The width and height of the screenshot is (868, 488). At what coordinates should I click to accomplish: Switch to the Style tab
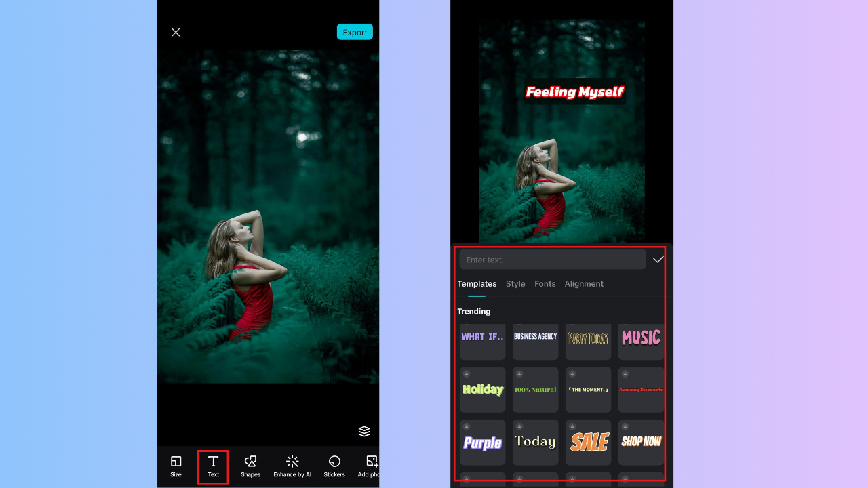(515, 283)
